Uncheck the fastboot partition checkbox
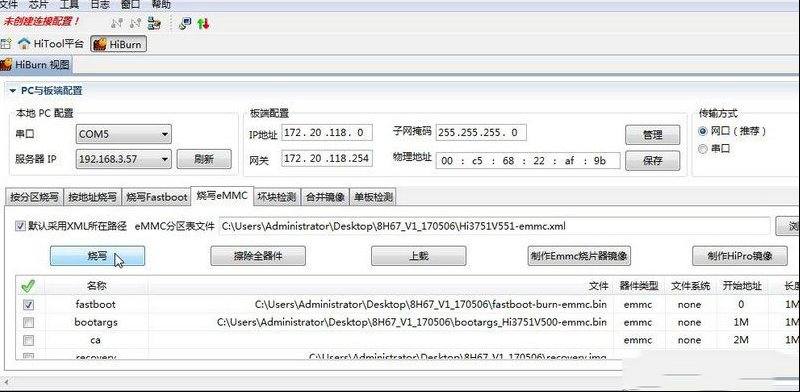 pyautogui.click(x=29, y=305)
